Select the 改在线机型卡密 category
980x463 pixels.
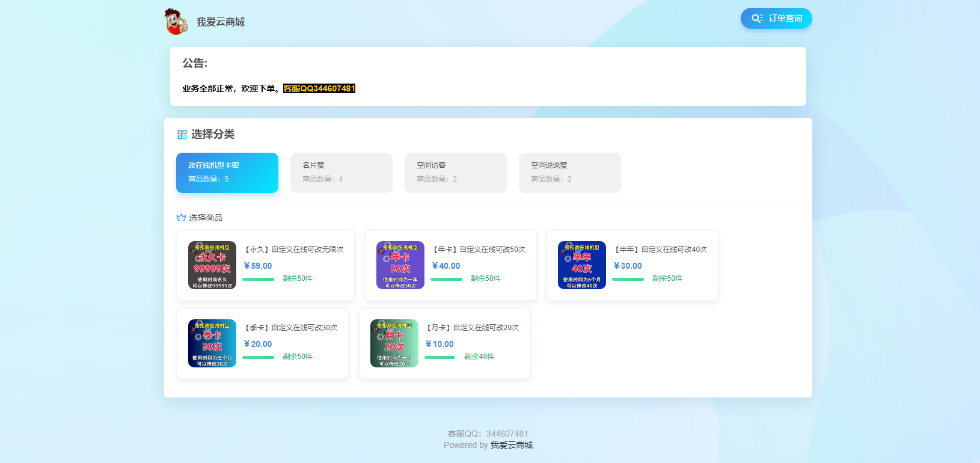[227, 173]
